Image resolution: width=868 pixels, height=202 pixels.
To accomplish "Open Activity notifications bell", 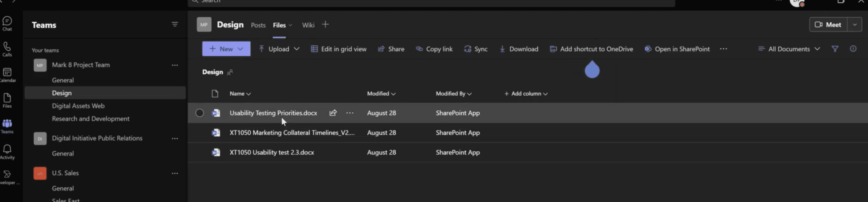I will click(x=7, y=152).
